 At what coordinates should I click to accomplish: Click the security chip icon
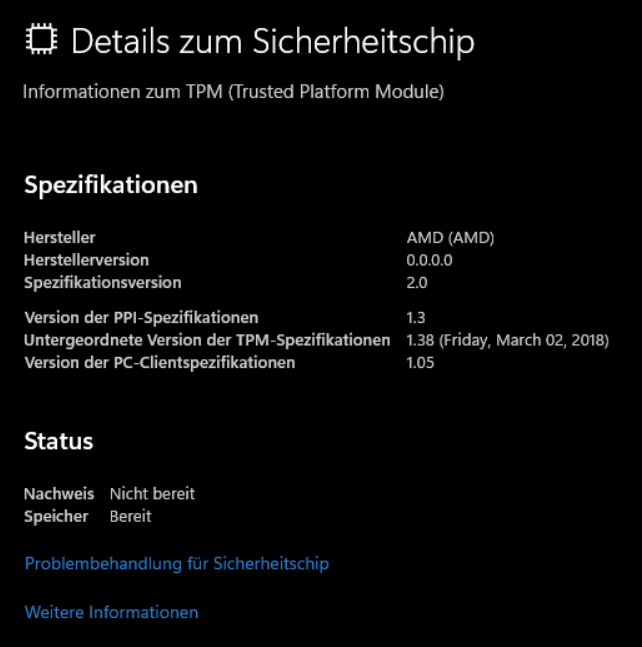[x=41, y=39]
